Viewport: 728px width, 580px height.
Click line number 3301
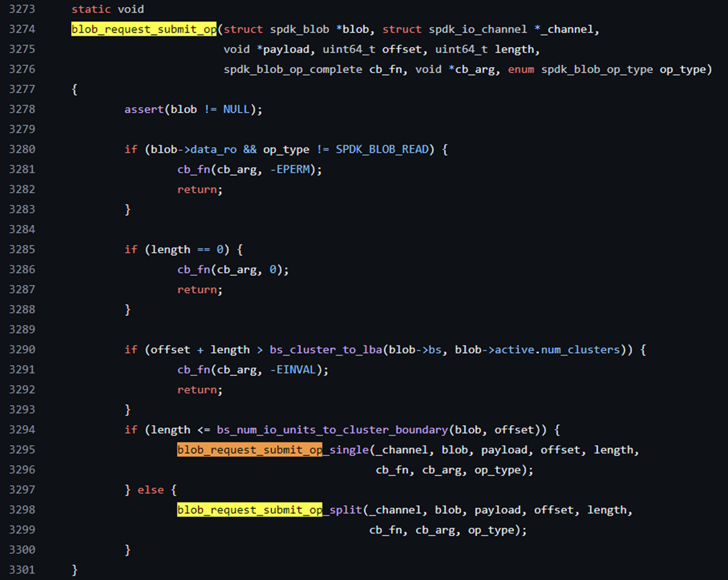point(22,570)
